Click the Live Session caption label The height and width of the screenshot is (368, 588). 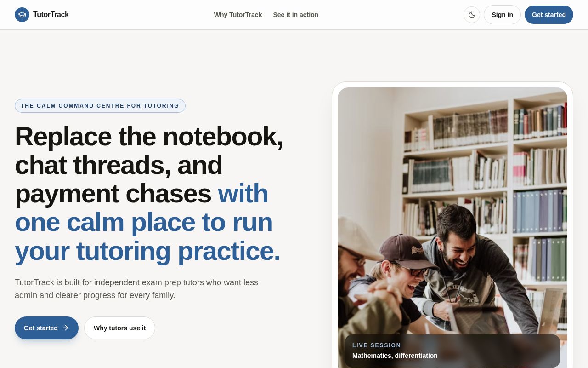pos(377,345)
